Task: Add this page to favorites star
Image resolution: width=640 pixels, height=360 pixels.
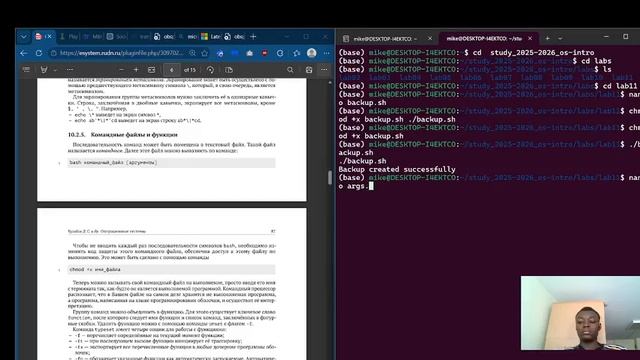Action: 204,53
